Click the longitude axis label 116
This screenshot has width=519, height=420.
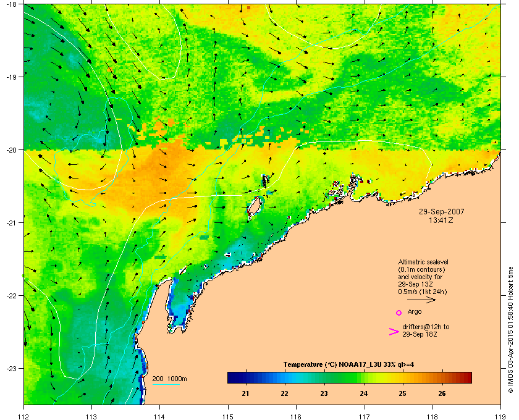pos(296,416)
